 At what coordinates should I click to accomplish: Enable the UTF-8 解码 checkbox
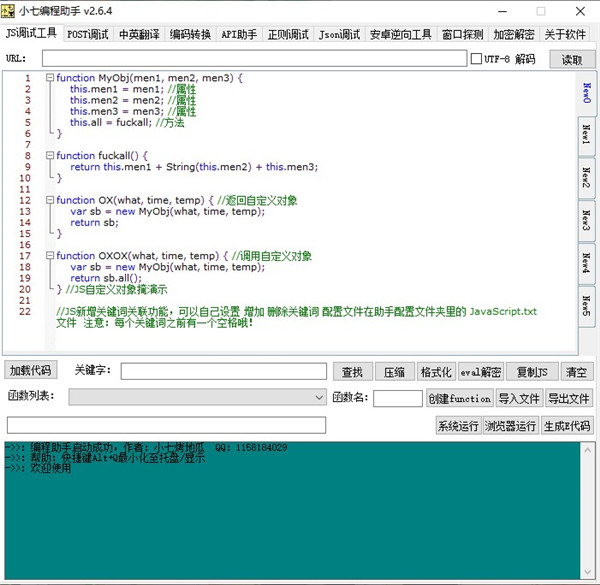coord(476,59)
